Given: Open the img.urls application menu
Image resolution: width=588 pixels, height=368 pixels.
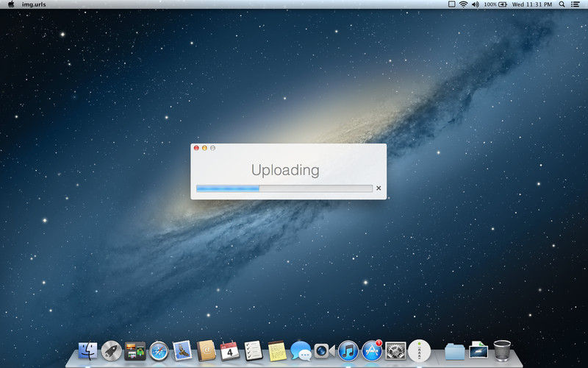Looking at the screenshot, I should point(34,4).
